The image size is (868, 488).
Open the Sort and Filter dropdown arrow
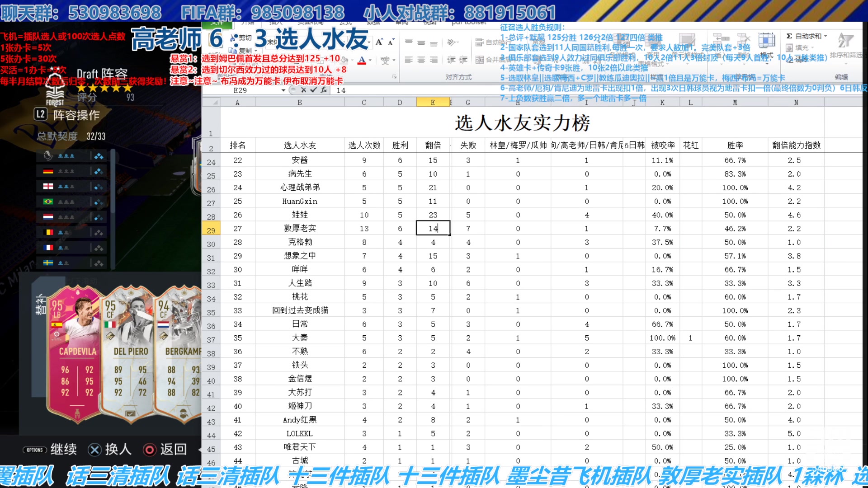click(845, 63)
